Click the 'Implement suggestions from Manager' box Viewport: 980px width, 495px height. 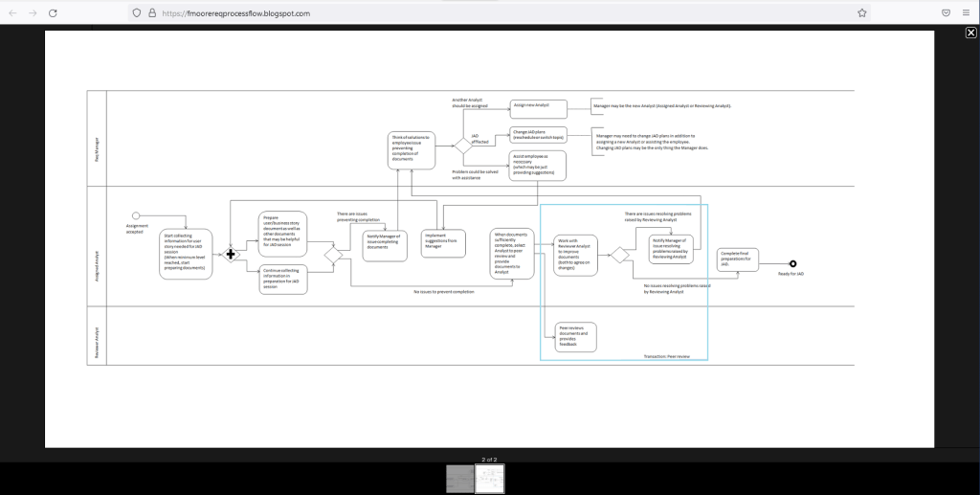point(442,243)
